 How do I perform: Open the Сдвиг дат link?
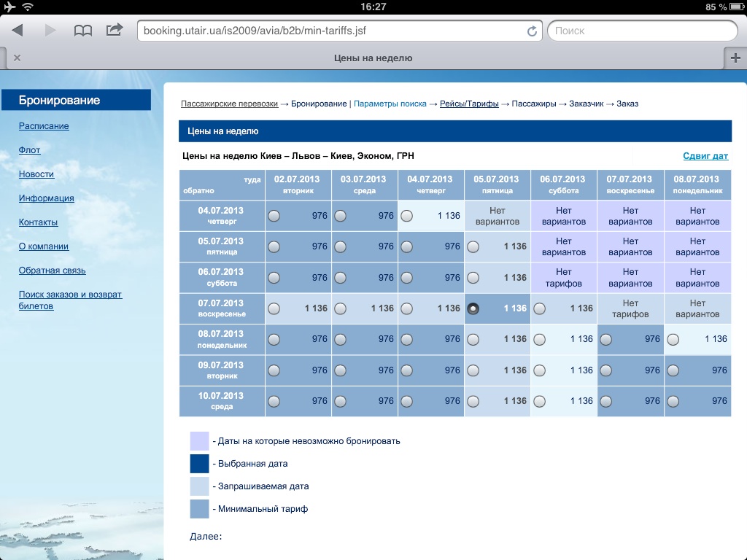tap(705, 156)
